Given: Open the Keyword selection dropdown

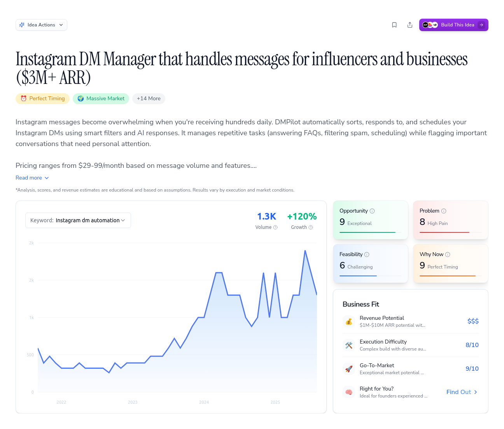Looking at the screenshot, I should [78, 220].
